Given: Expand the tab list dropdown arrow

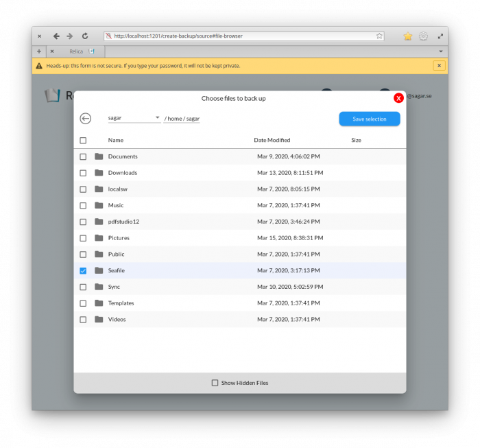Looking at the screenshot, I should point(441,51).
